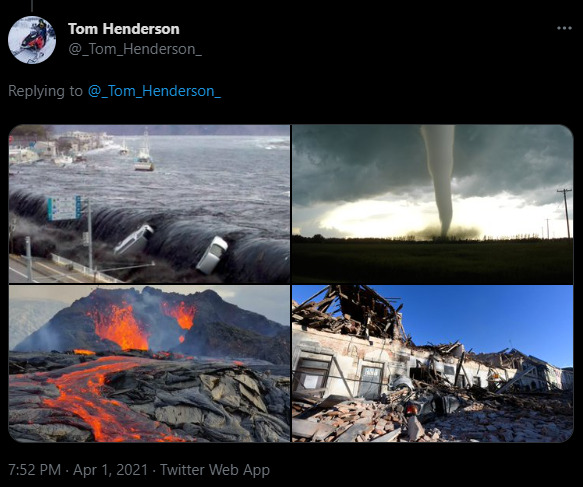Open the Tom Henderson display name

(x=124, y=29)
